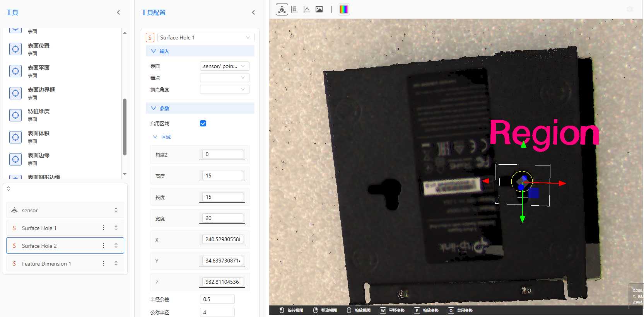Image resolution: width=644 pixels, height=317 pixels.
Task: Click the 高度 input field
Action: [223, 176]
